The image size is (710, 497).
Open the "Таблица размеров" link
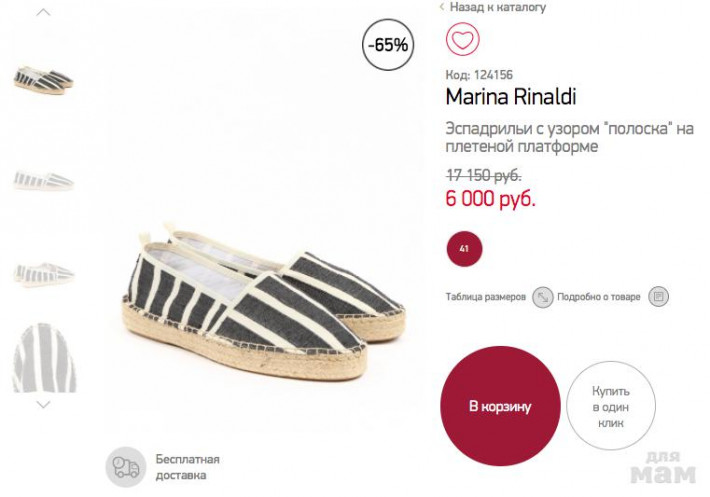tap(485, 297)
